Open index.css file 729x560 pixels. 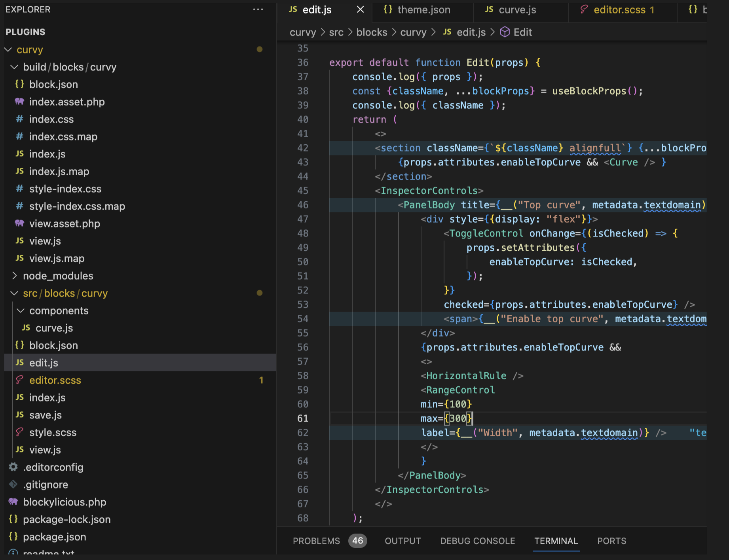[140, 119]
